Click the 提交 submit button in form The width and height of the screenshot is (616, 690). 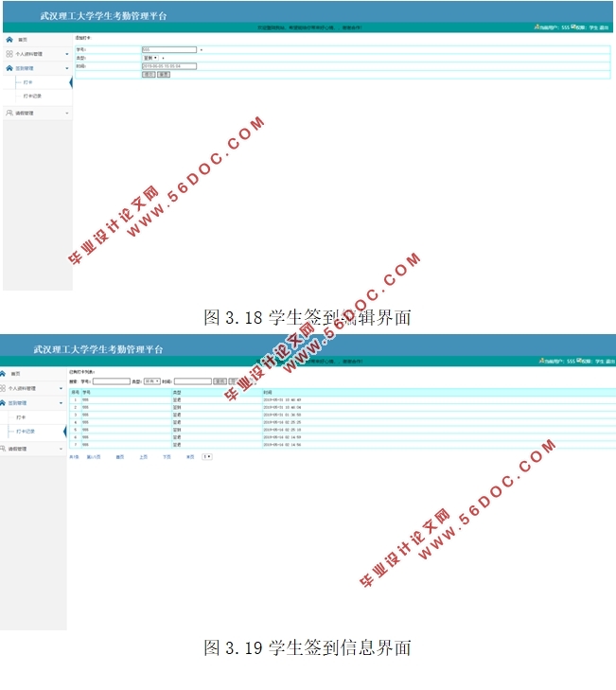pos(148,74)
